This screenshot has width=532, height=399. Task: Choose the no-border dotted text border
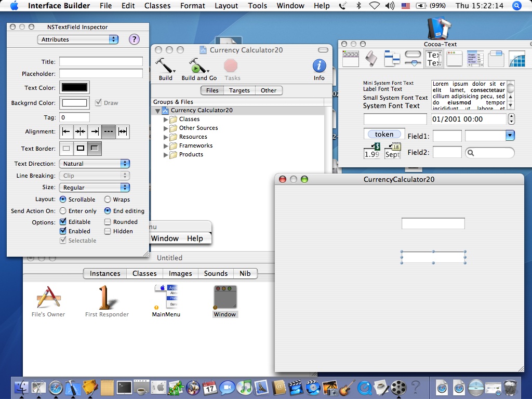tap(66, 148)
